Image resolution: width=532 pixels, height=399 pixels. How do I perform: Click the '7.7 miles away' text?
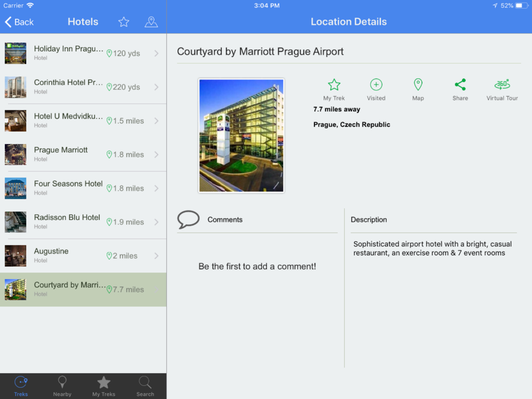(x=337, y=109)
